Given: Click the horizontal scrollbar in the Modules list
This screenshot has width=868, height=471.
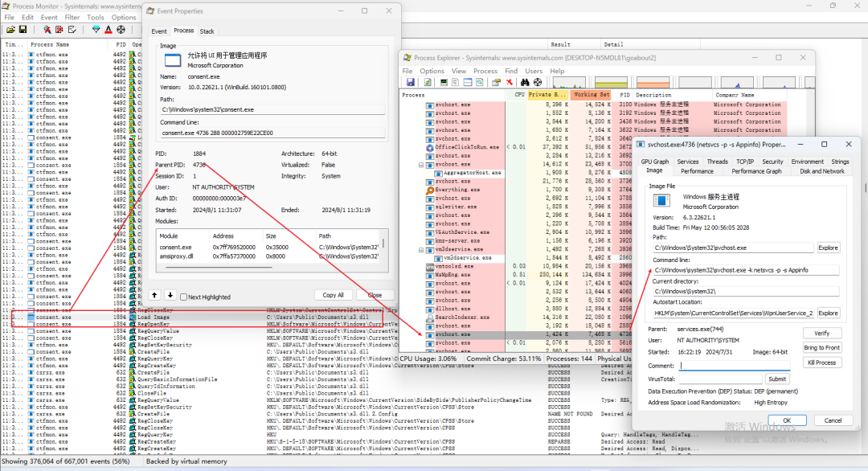Looking at the screenshot, I should click(x=219, y=268).
